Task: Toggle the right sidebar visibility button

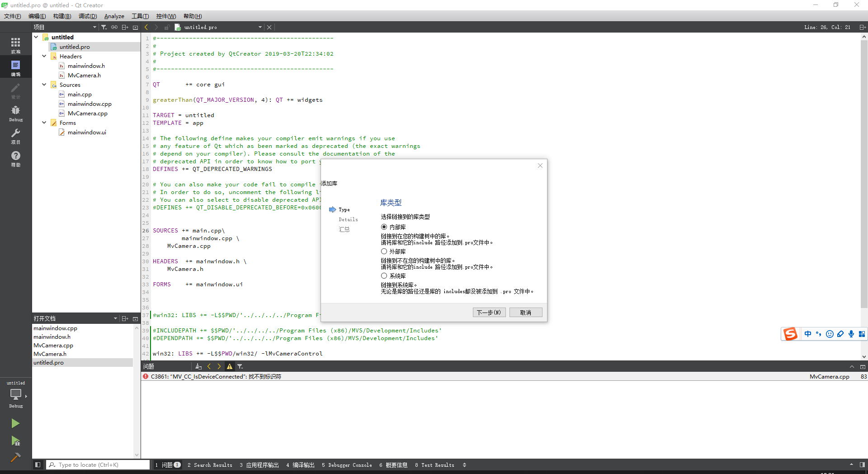Action: [x=862, y=465]
